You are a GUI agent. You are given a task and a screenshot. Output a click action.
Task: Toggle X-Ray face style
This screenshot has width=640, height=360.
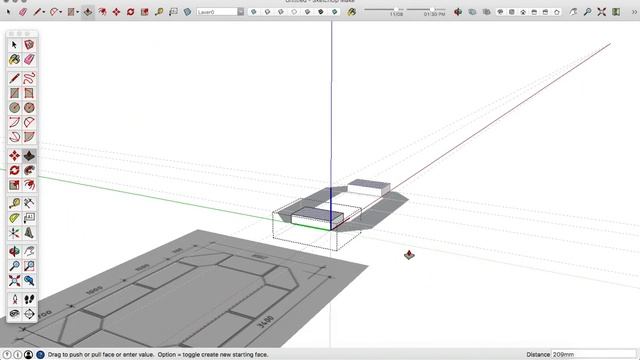pos(253,12)
